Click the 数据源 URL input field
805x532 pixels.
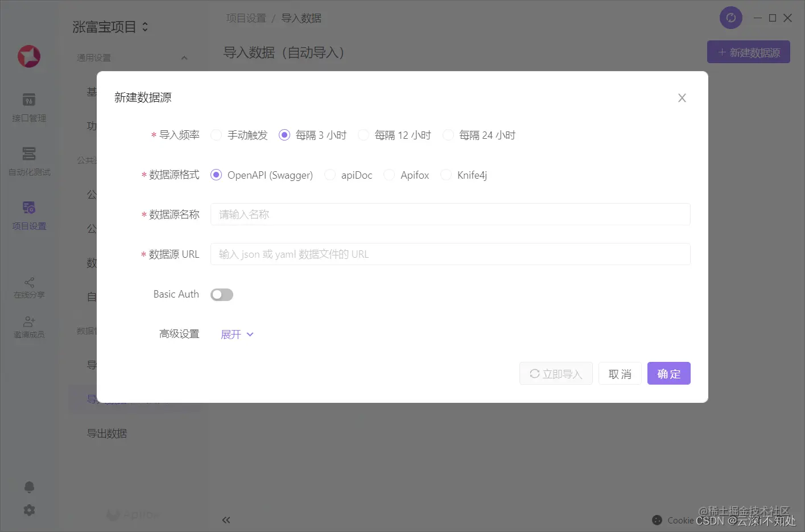point(450,254)
